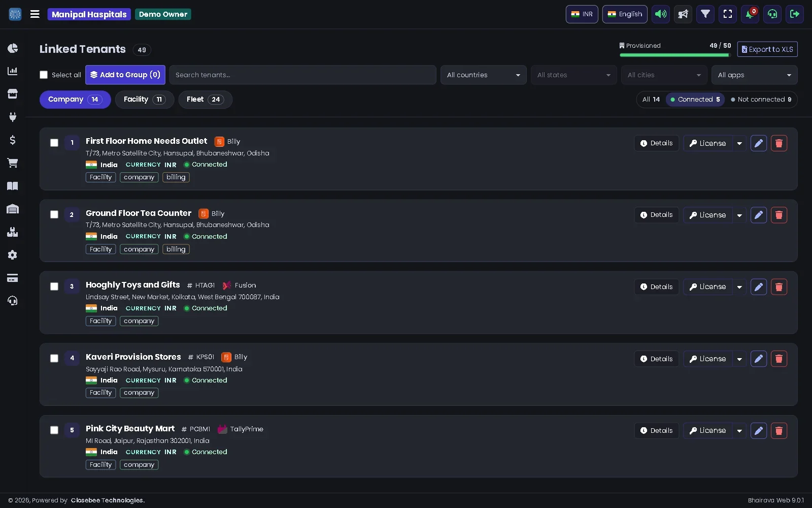The width and height of the screenshot is (812, 508).
Task: Select First Floor Home Needs Outlet checkbox
Action: (x=54, y=143)
